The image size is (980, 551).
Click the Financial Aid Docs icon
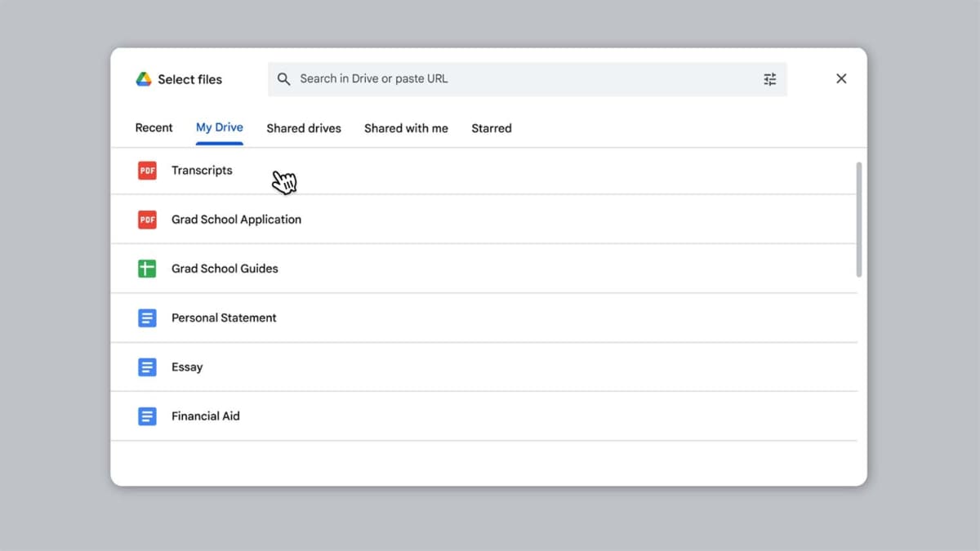pos(147,416)
